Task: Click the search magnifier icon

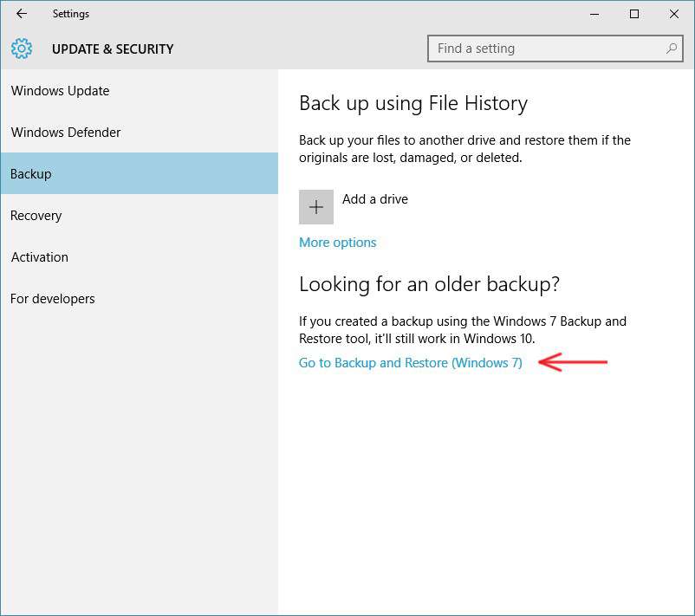Action: pyautogui.click(x=671, y=49)
